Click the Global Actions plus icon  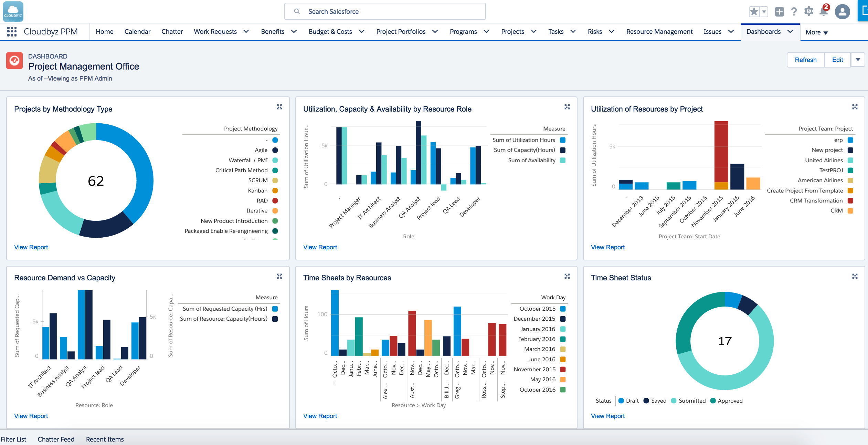click(779, 12)
